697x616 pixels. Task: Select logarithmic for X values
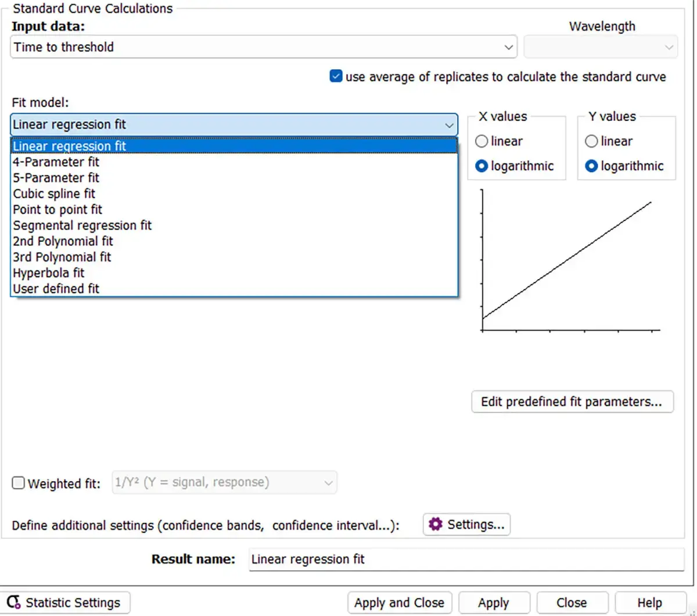482,166
